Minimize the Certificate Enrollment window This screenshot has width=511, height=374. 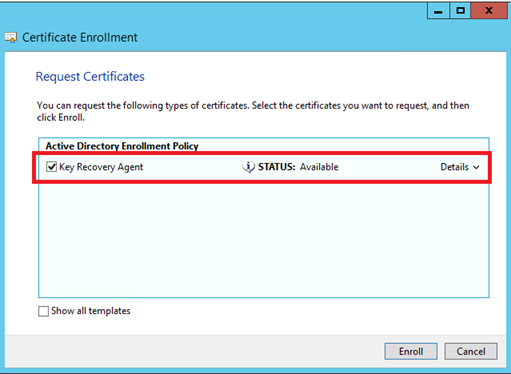(438, 11)
